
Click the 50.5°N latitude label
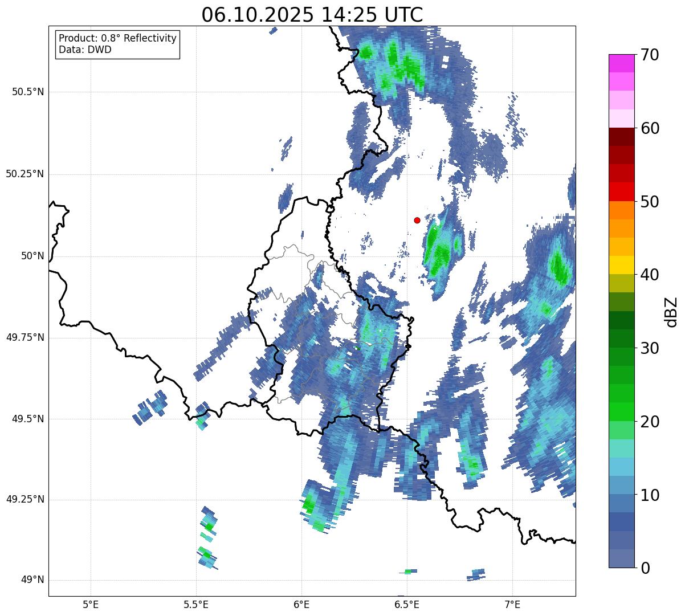pyautogui.click(x=28, y=92)
